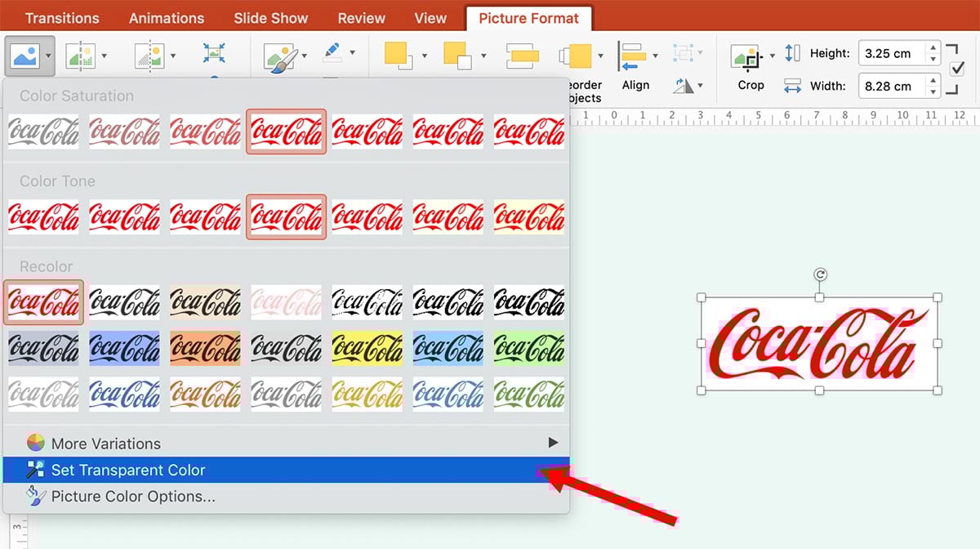The width and height of the screenshot is (980, 549).
Task: Expand the Color dropdown arrow
Action: (x=48, y=56)
